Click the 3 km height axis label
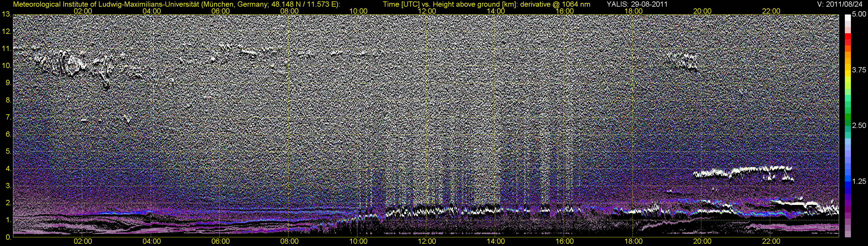 click(x=8, y=186)
